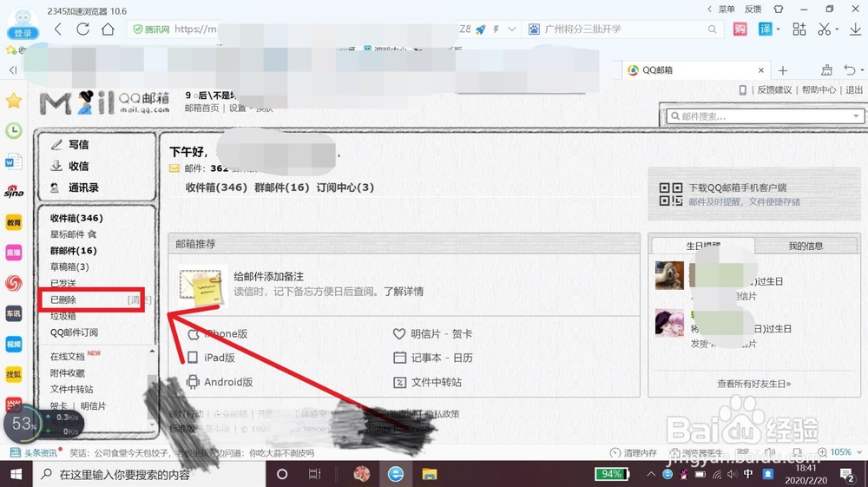The image size is (868, 487).
Task: Click 了解详情 link
Action: tap(404, 291)
